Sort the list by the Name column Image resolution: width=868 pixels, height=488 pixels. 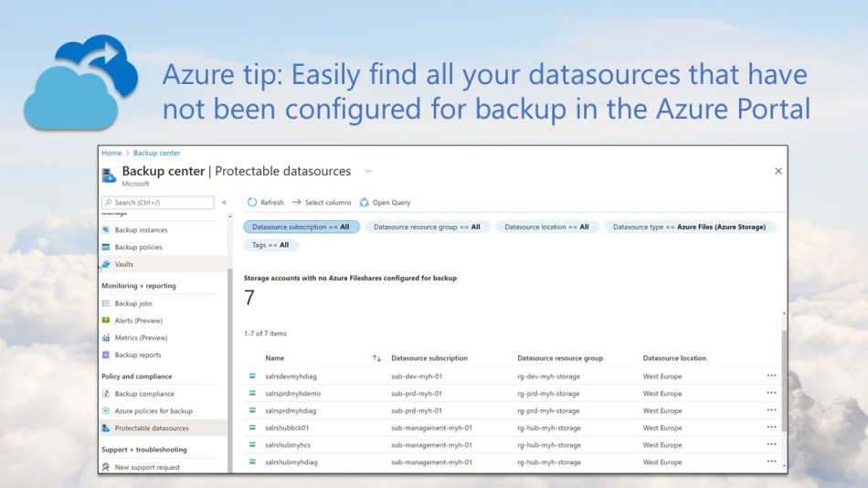274,358
